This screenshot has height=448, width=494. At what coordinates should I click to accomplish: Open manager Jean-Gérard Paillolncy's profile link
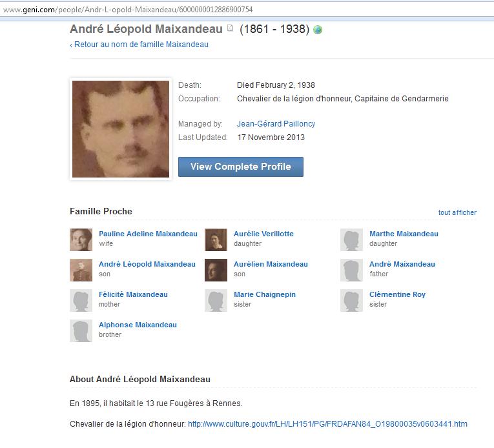point(276,124)
